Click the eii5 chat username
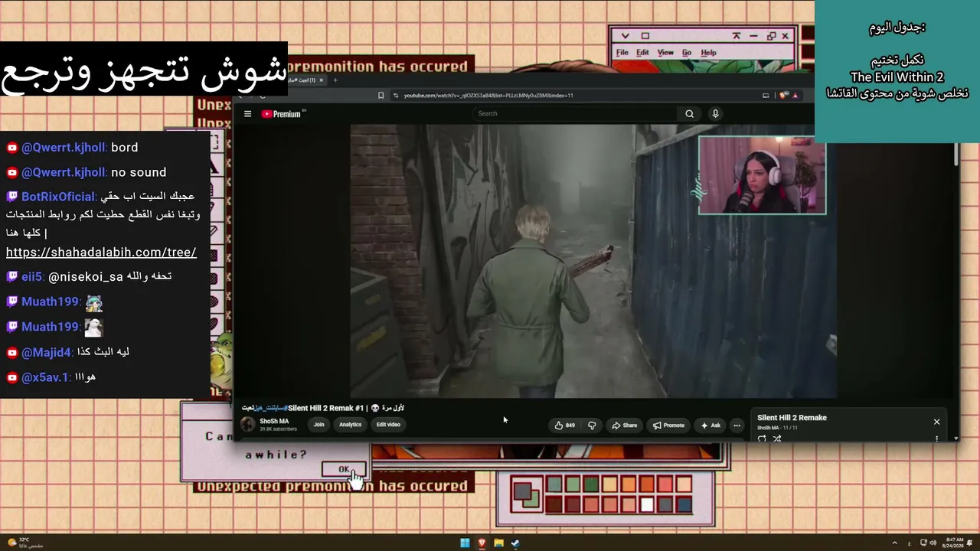Screen dimensions: 980x551 pos(31,276)
